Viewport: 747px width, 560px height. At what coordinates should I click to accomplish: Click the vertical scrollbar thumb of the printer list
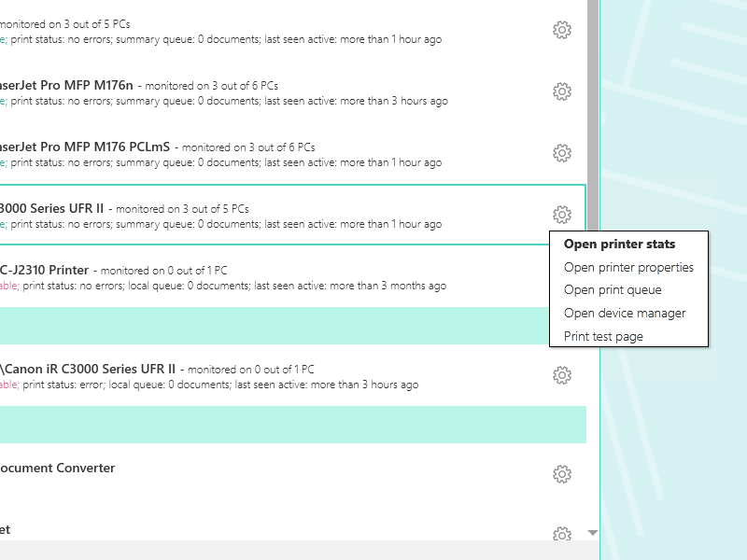[x=592, y=112]
